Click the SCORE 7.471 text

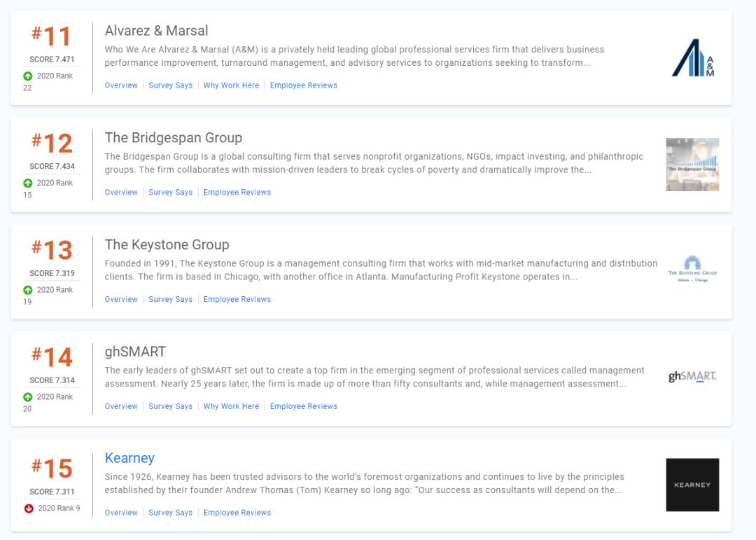click(52, 60)
